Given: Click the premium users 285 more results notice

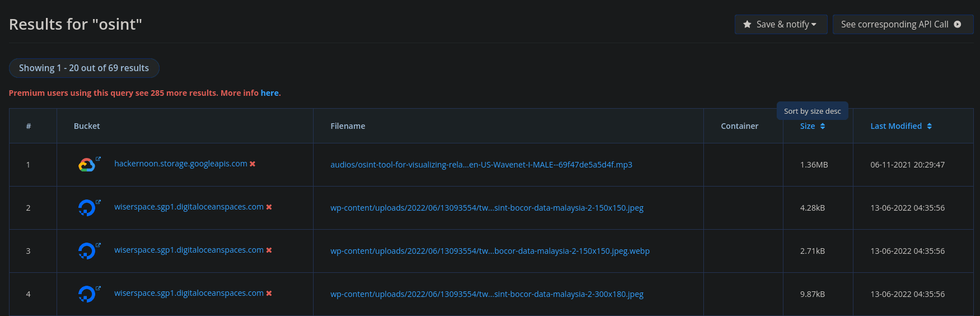Looking at the screenshot, I should click(144, 93).
